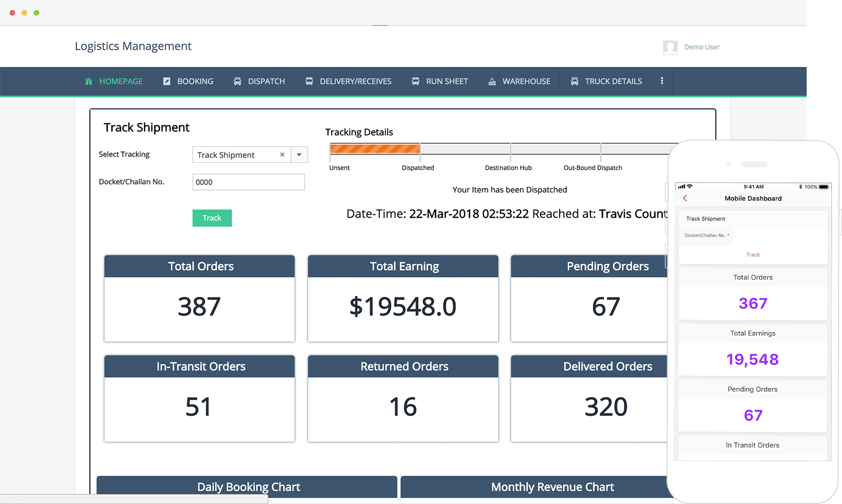The height and width of the screenshot is (504, 842).
Task: Click the Truck Details icon
Action: (x=574, y=81)
